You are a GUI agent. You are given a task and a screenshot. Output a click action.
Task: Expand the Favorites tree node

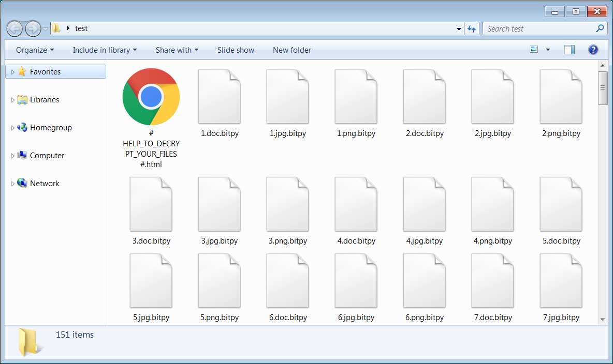coord(12,72)
